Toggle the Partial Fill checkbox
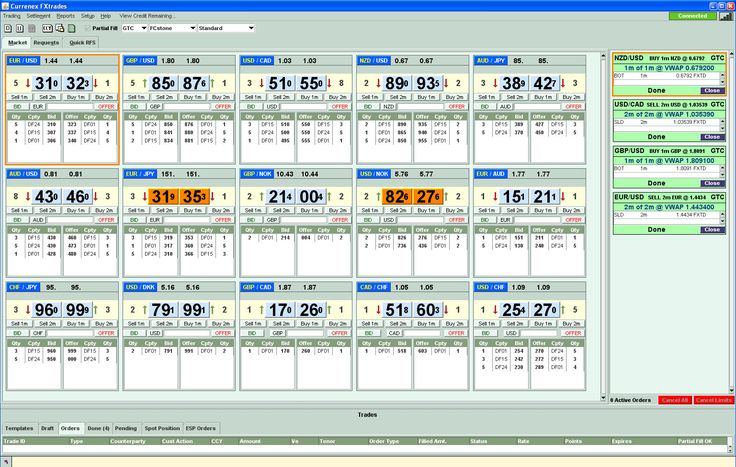The height and width of the screenshot is (467, 736). coord(87,28)
